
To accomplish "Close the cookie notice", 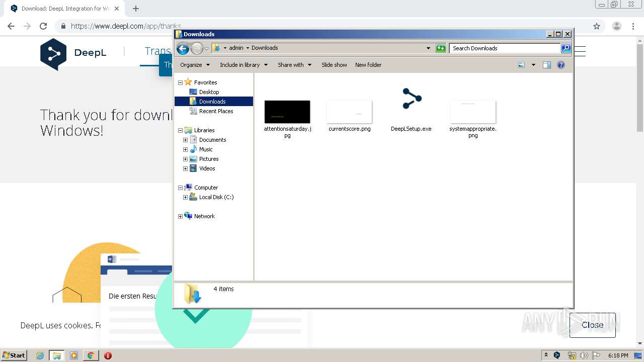I will 592,325.
